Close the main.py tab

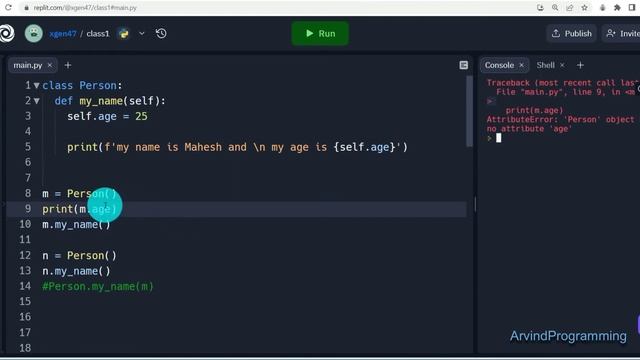coord(50,65)
